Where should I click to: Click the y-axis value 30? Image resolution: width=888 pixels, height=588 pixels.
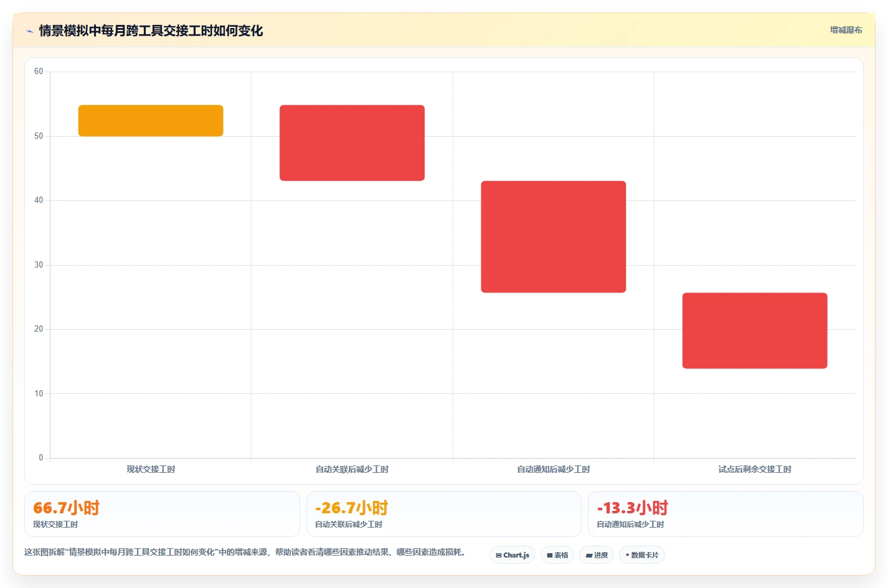[x=39, y=265]
